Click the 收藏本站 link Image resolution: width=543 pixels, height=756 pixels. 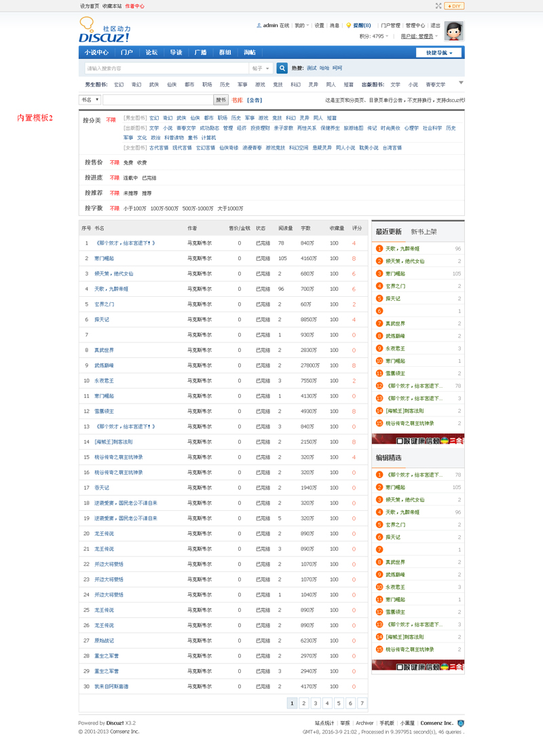112,6
